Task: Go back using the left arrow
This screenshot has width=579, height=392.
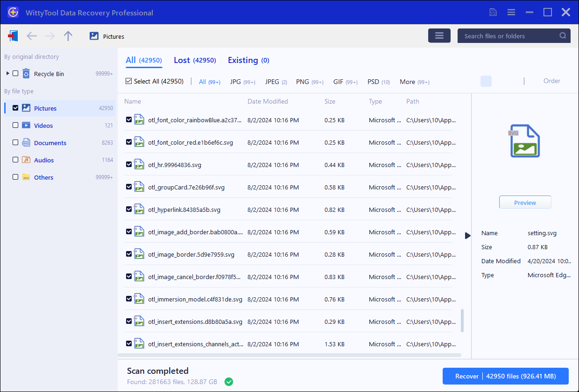Action: click(32, 36)
